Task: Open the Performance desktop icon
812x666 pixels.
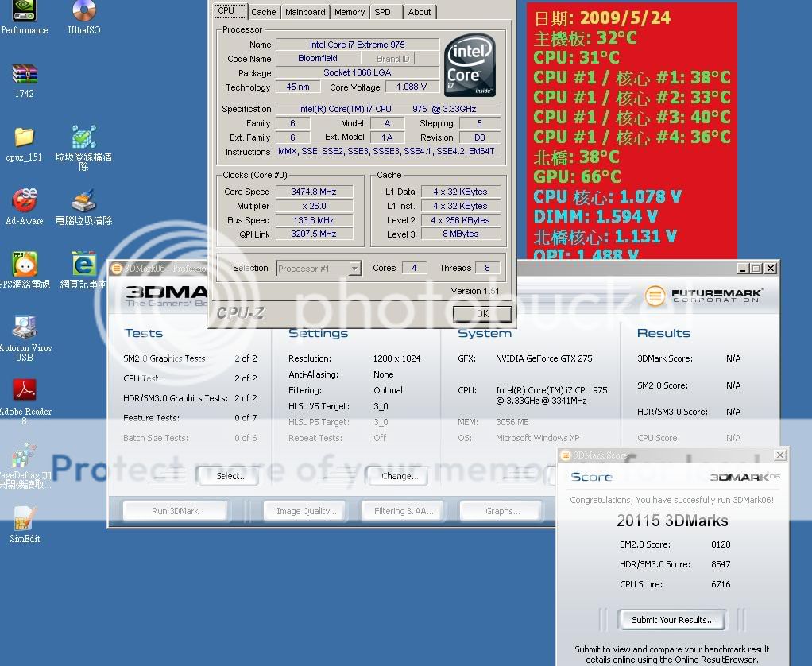Action: tap(24, 17)
